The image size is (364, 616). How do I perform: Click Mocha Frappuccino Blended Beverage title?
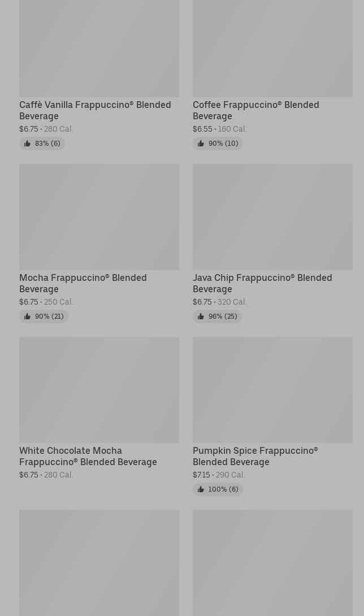(x=83, y=283)
